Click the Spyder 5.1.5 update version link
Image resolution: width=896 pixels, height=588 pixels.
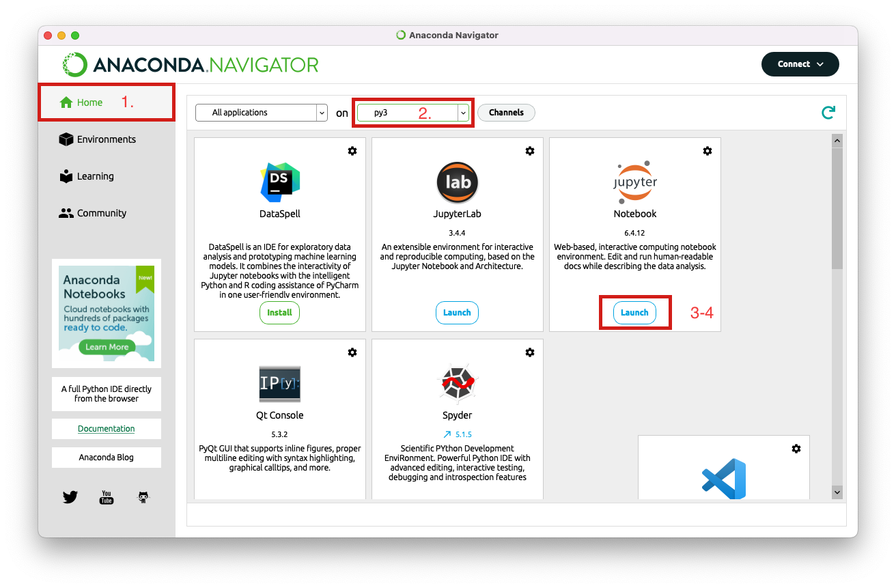coord(458,434)
